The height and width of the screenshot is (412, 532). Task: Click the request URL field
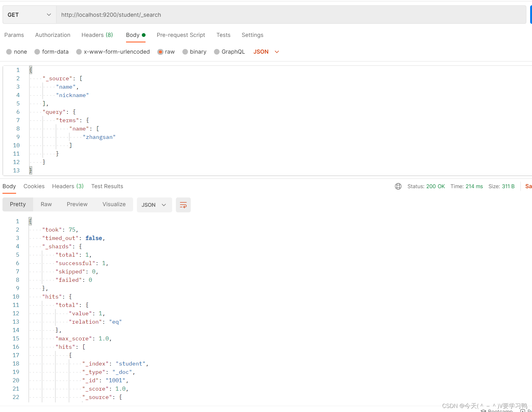coord(291,15)
